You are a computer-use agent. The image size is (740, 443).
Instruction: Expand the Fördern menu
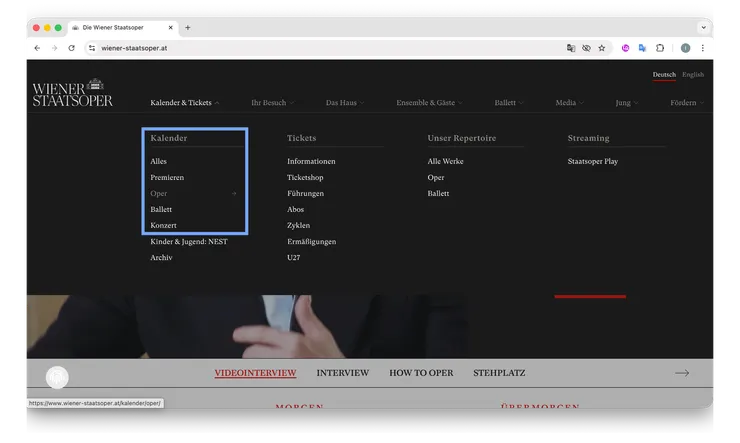click(x=687, y=103)
